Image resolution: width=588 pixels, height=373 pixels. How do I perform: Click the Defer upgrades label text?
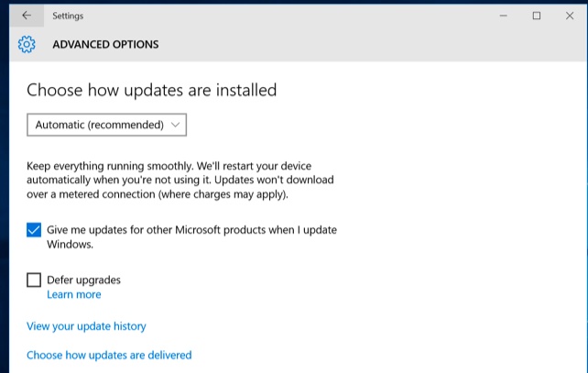(83, 280)
